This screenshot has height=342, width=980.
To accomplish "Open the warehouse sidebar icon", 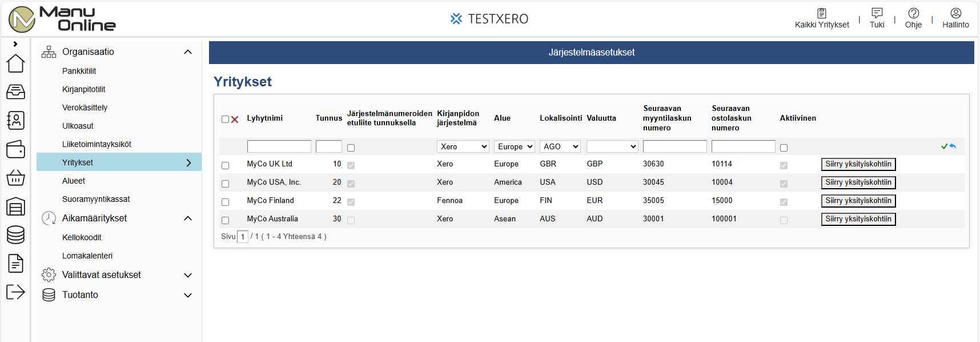I will coord(15,206).
